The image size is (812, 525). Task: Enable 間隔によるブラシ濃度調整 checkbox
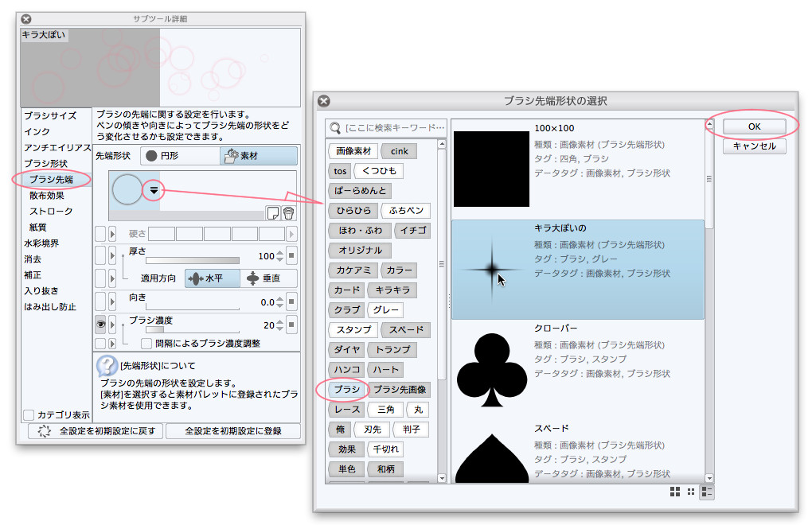click(x=146, y=344)
